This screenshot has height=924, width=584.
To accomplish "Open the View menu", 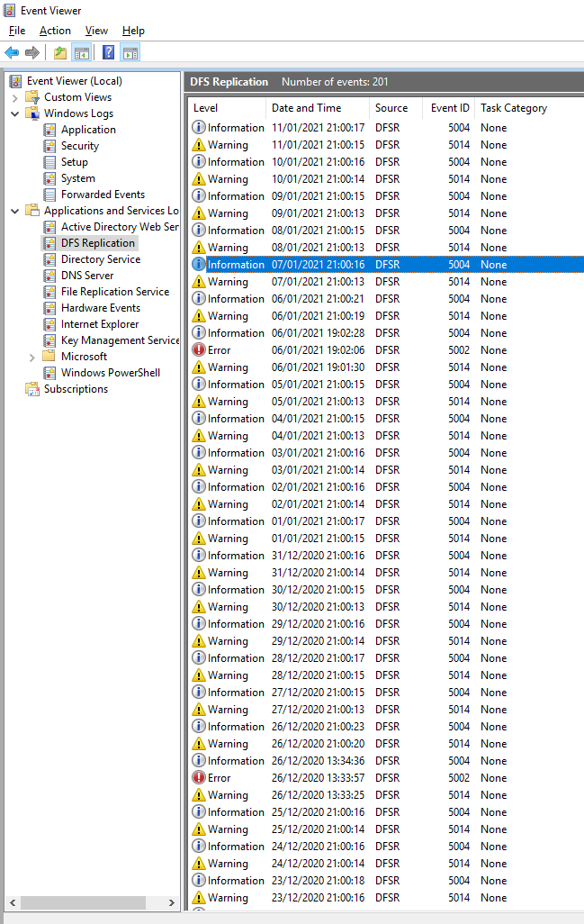I will [x=96, y=31].
